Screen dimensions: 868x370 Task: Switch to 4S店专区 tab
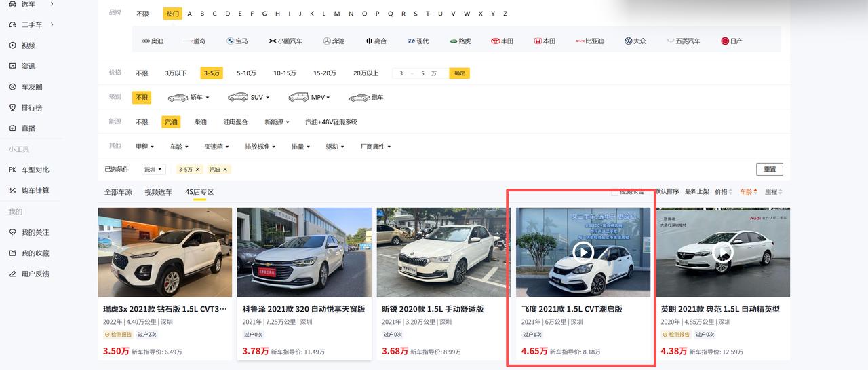(x=199, y=192)
